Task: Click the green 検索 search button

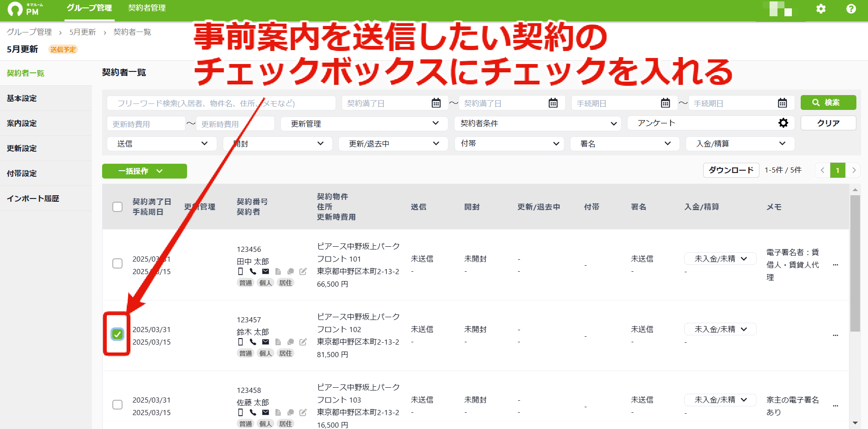Action: pyautogui.click(x=828, y=102)
